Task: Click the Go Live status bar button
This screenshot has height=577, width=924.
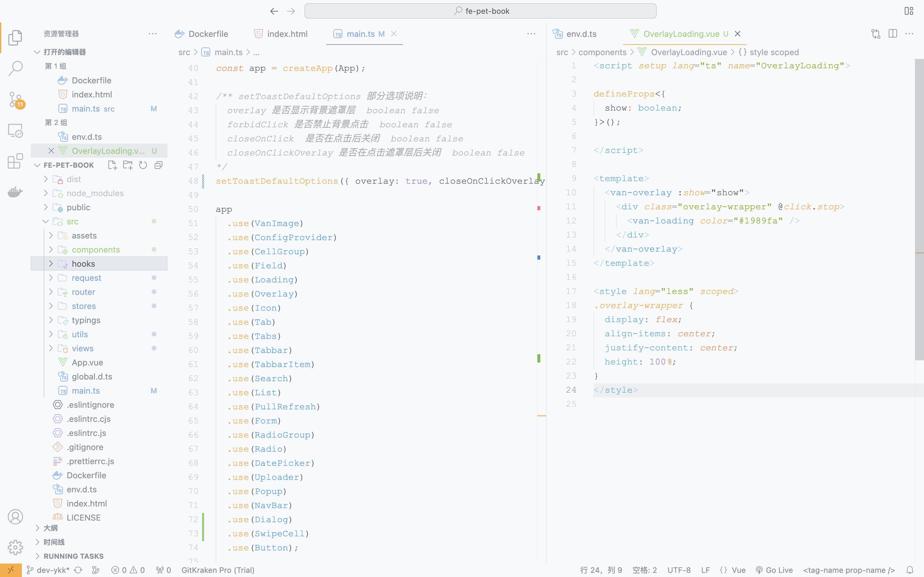Action: pyautogui.click(x=774, y=570)
